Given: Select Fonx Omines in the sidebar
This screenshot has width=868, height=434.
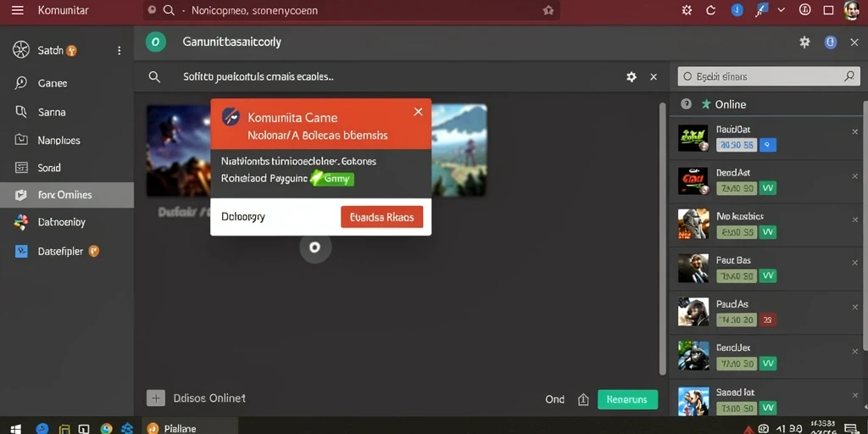Looking at the screenshot, I should tap(66, 195).
